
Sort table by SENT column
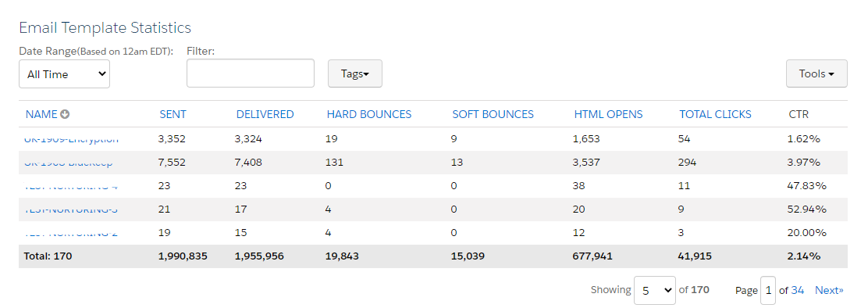tap(173, 115)
